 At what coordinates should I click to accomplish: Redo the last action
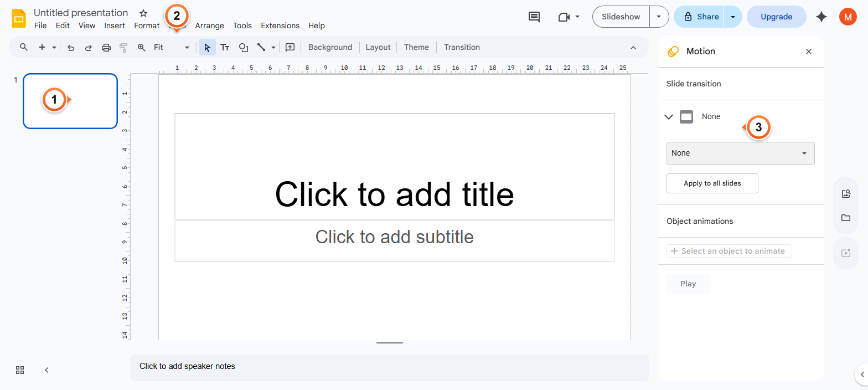tap(89, 48)
